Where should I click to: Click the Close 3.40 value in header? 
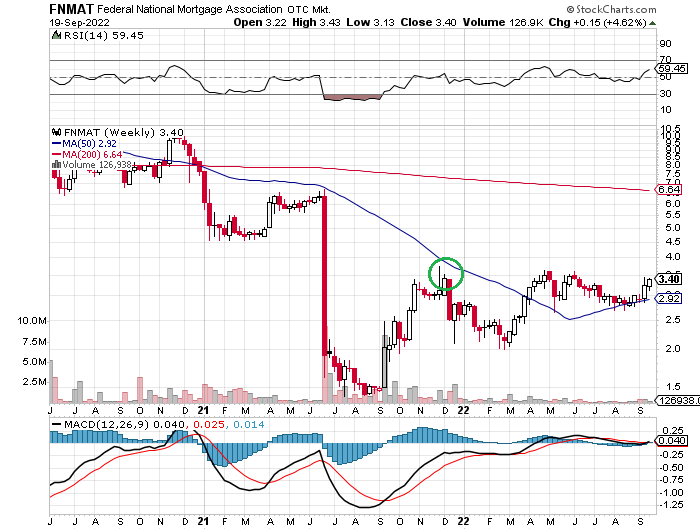429,22
